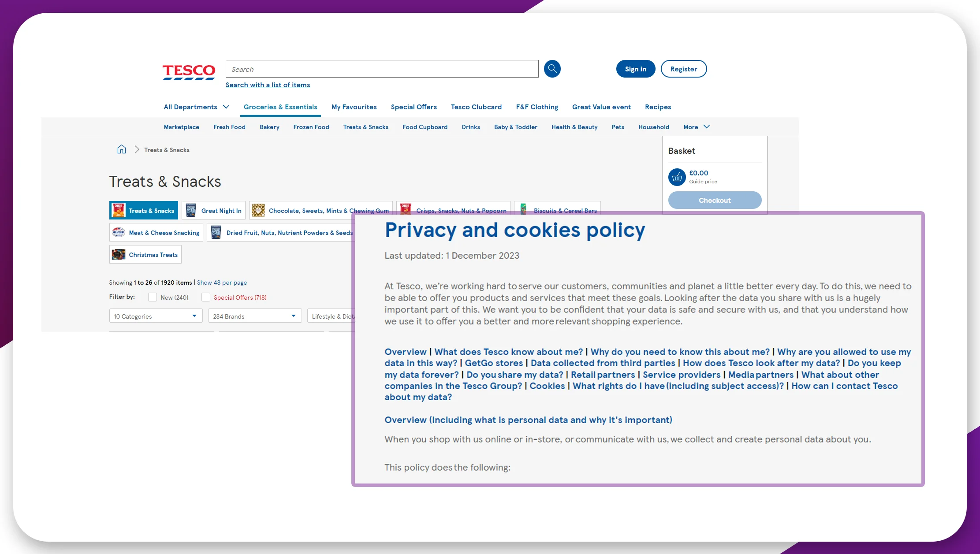Open the More categories dropdown
The width and height of the screenshot is (980, 554).
click(x=697, y=127)
